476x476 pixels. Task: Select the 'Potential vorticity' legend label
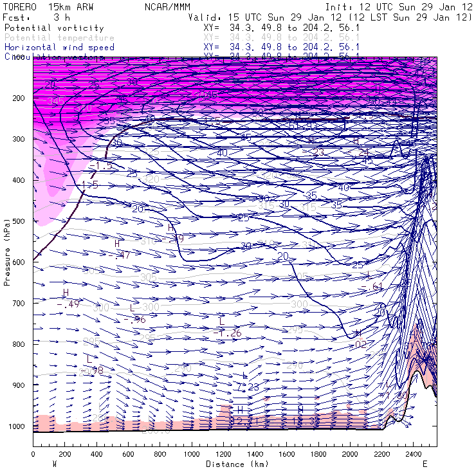click(x=54, y=28)
